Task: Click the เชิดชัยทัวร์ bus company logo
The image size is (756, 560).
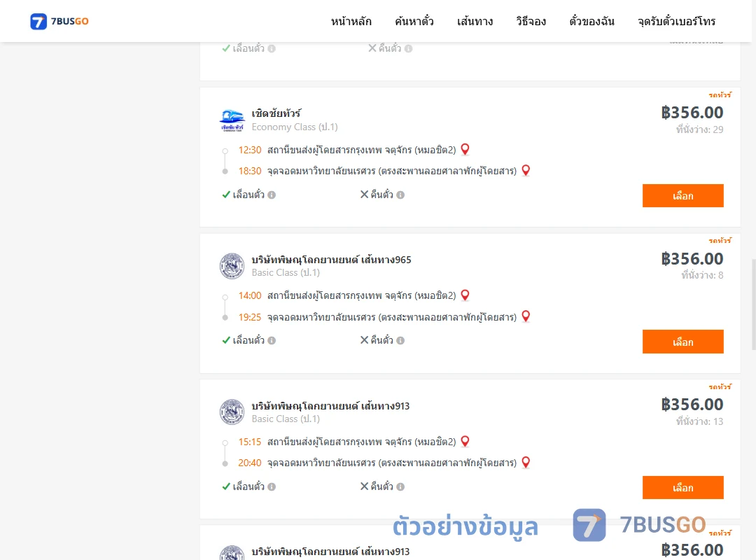Action: coord(232,120)
